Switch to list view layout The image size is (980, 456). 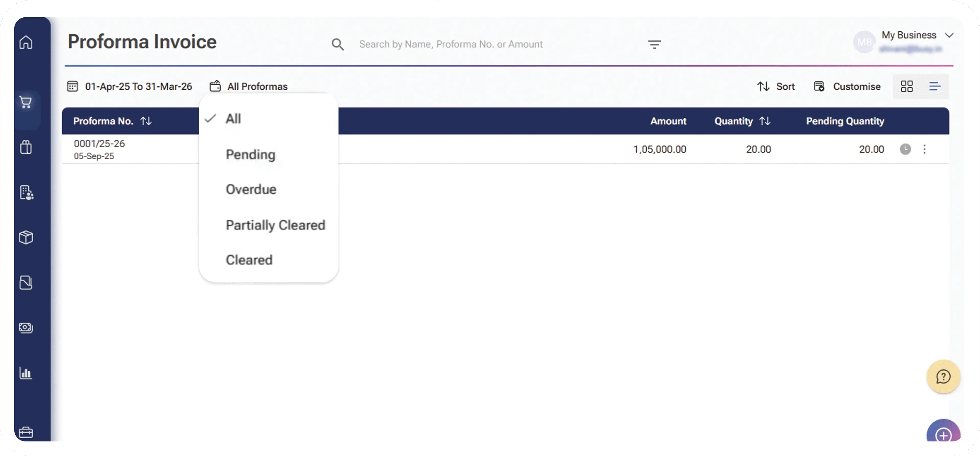point(935,86)
